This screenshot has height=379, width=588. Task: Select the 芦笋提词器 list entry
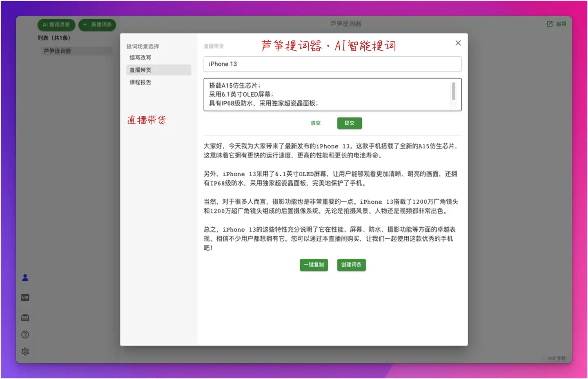click(x=76, y=51)
